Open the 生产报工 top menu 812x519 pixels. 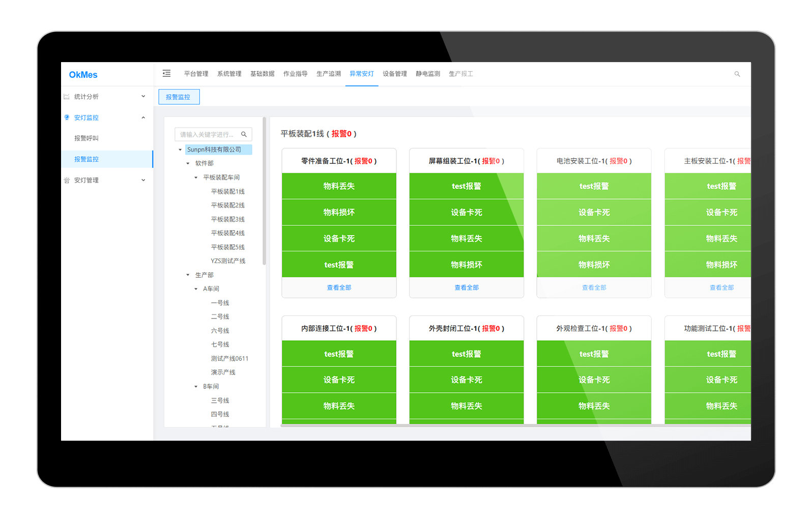460,74
